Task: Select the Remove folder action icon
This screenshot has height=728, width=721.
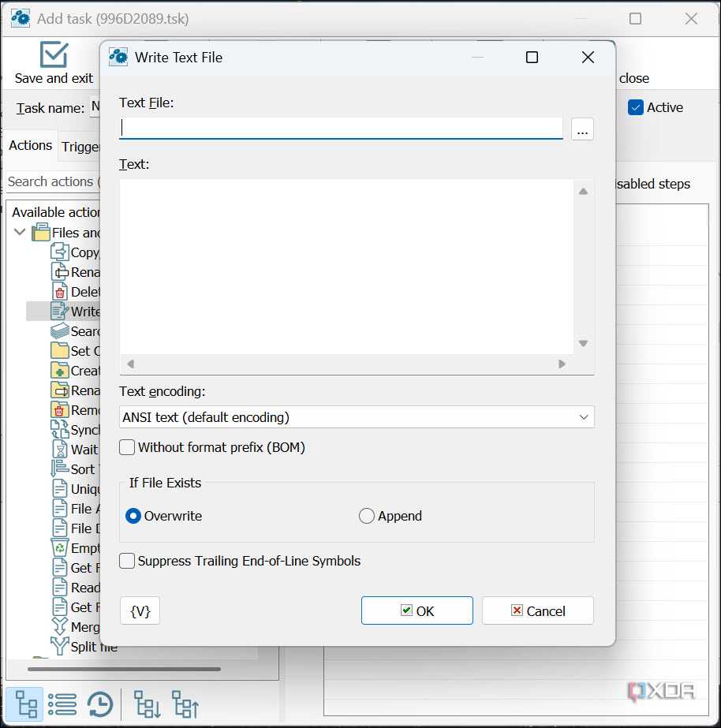Action: pos(60,410)
